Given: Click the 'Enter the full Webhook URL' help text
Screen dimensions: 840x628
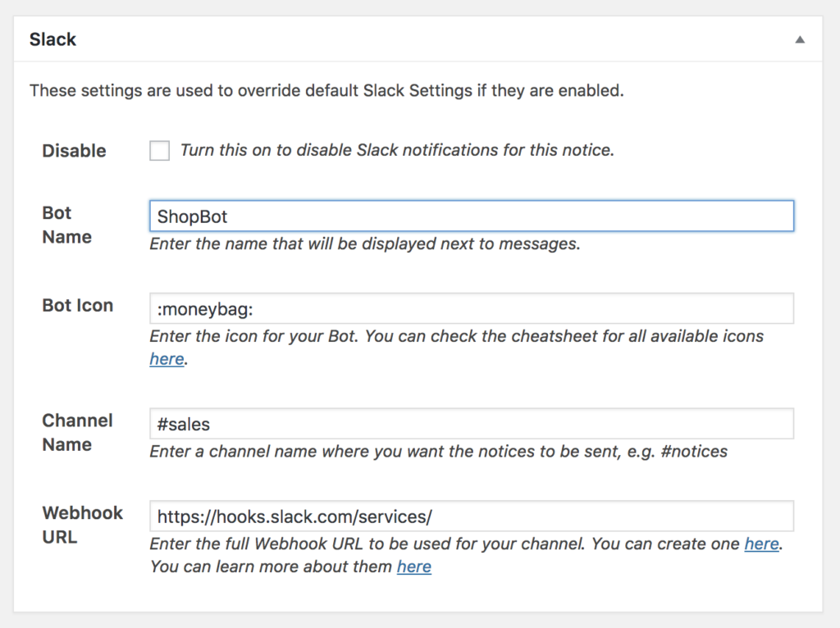Looking at the screenshot, I should point(443,544).
